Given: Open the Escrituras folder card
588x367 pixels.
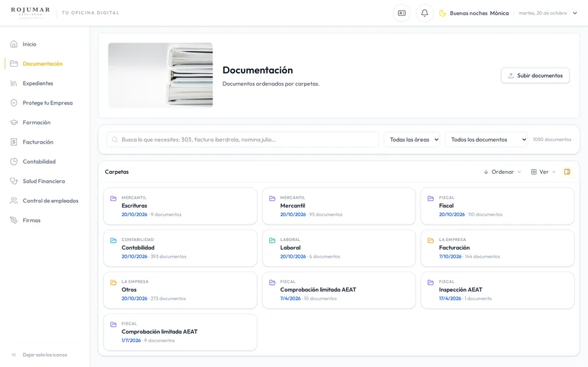Looking at the screenshot, I should pos(180,206).
